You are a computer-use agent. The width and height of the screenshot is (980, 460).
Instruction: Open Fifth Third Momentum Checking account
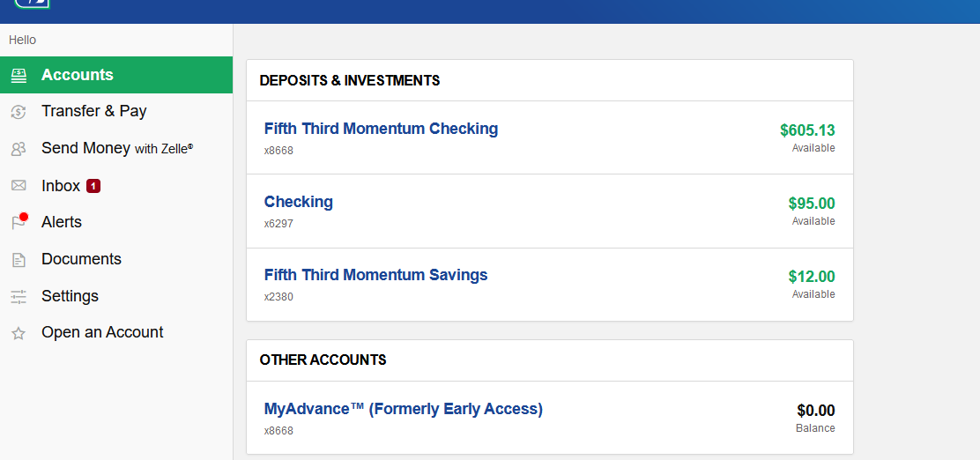coord(381,129)
